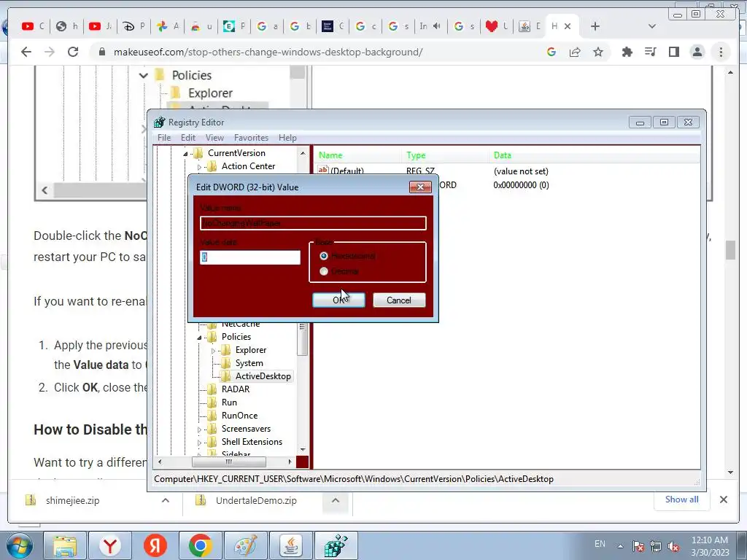
Task: Close the downloads bar
Action: pyautogui.click(x=723, y=499)
